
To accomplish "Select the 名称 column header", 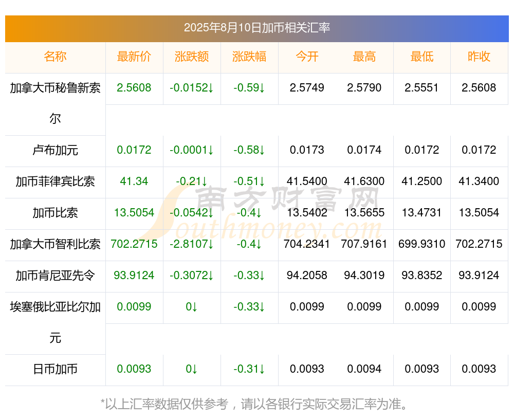I will click(x=55, y=57).
